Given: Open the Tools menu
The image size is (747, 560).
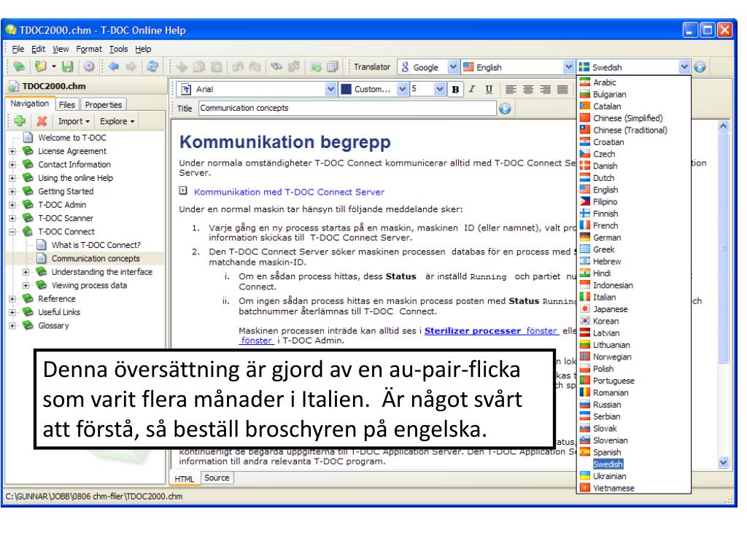Looking at the screenshot, I should point(118,49).
